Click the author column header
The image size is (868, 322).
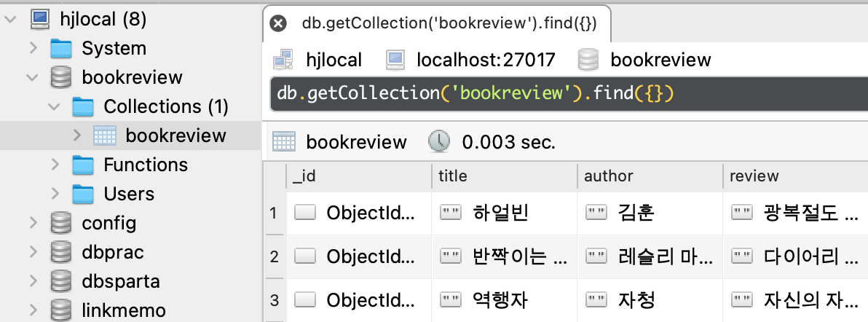[650, 176]
